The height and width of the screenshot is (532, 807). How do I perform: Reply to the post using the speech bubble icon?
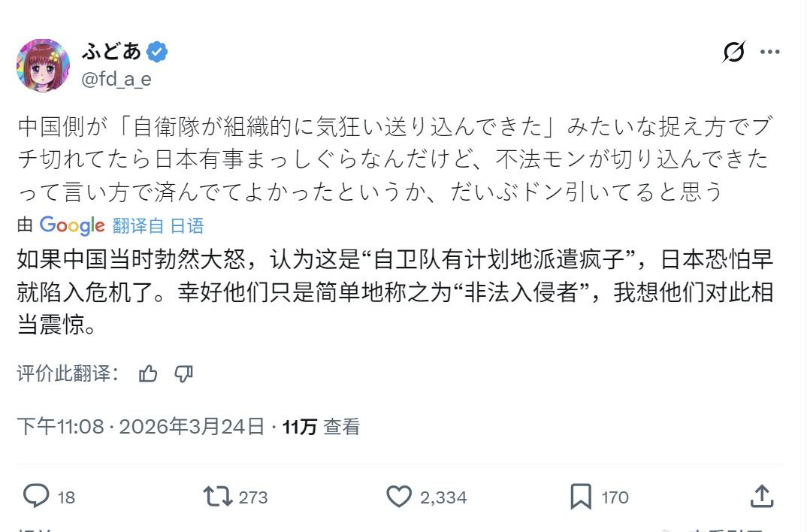point(34,497)
